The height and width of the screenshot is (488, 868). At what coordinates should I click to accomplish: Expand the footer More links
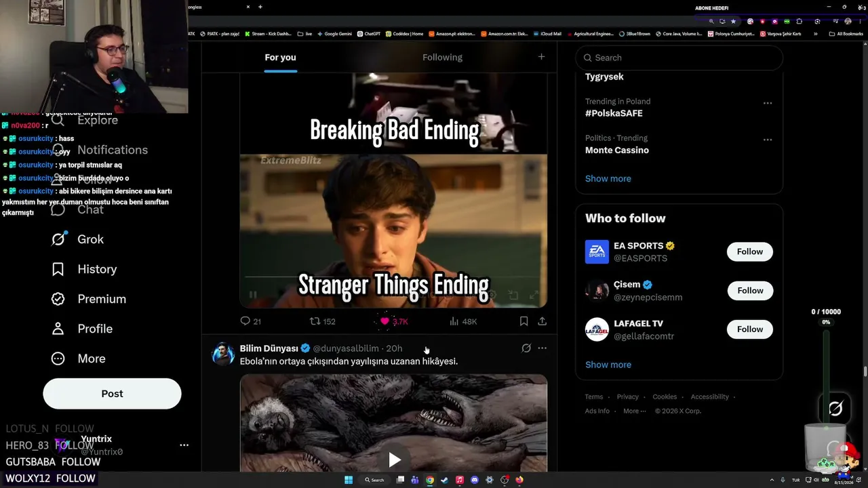tap(633, 411)
